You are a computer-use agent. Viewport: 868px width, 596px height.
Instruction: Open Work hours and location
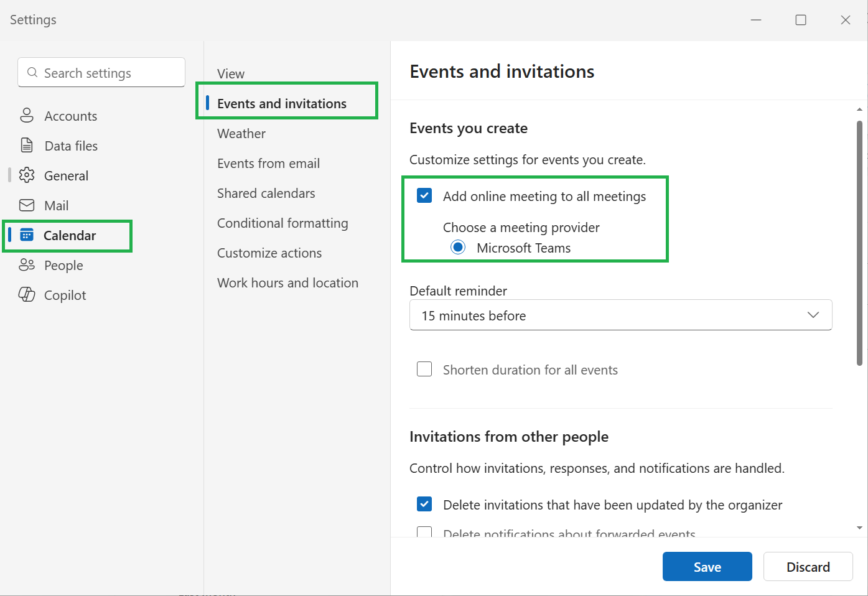pyautogui.click(x=287, y=282)
